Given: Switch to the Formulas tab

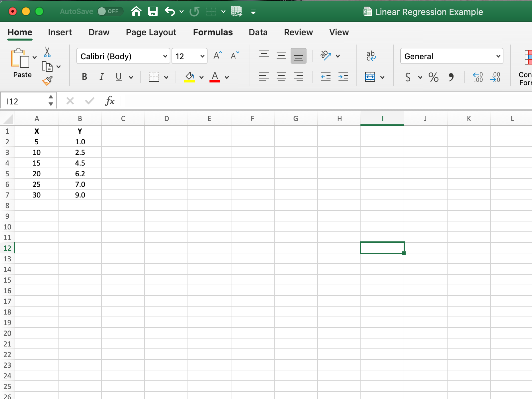Looking at the screenshot, I should [213, 32].
